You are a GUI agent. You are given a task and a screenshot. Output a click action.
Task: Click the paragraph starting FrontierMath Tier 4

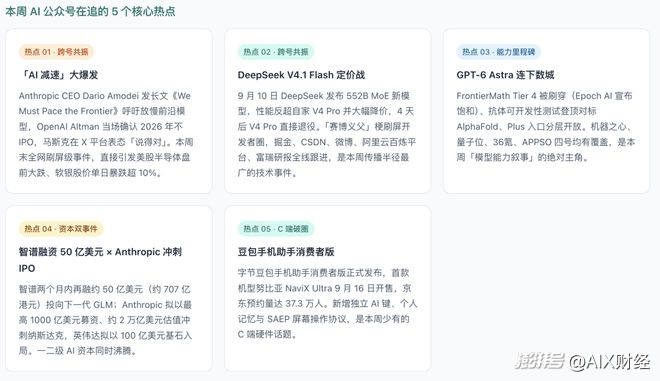tap(546, 126)
